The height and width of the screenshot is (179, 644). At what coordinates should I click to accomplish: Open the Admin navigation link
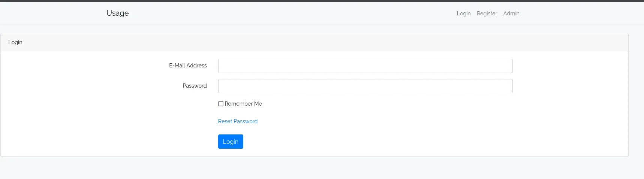tap(511, 13)
